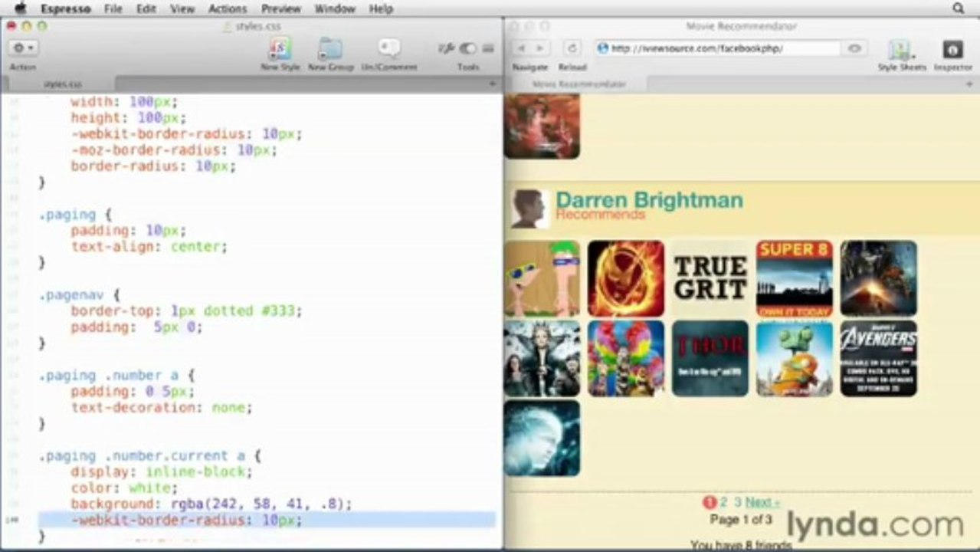Screen dimensions: 980x552
Task: Click the .paging selector line in code
Action: pos(75,214)
